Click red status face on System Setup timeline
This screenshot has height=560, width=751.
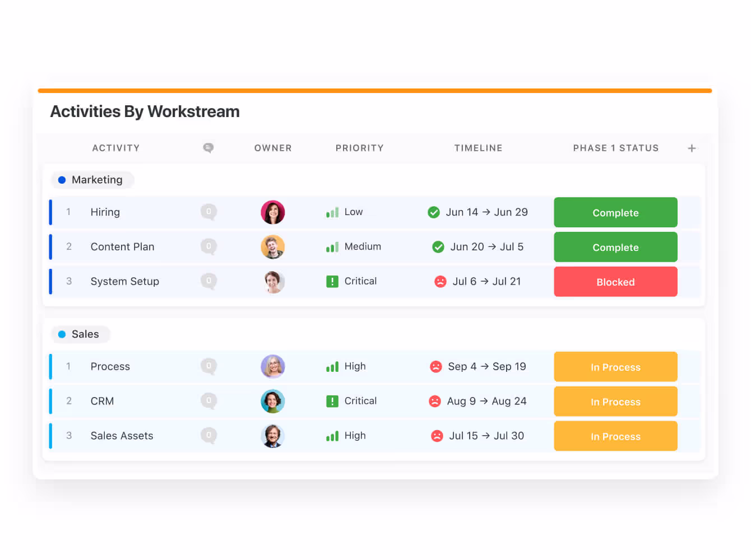tap(441, 282)
